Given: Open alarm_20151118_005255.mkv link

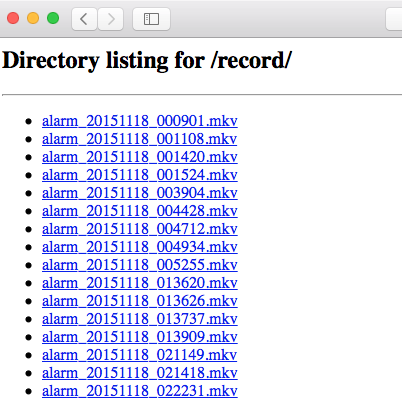Looking at the screenshot, I should 140,265.
